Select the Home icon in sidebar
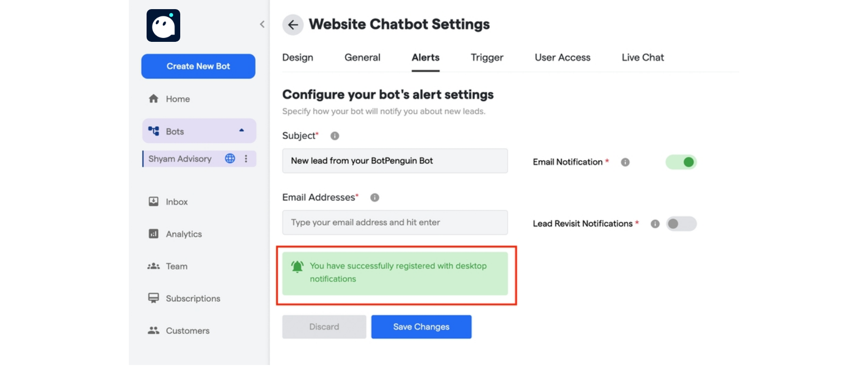 click(x=154, y=99)
